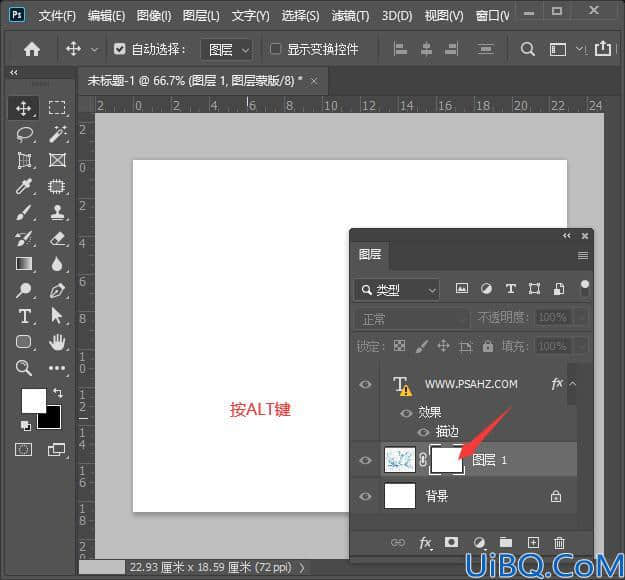Open the blend mode 正常 dropdown

pyautogui.click(x=412, y=319)
